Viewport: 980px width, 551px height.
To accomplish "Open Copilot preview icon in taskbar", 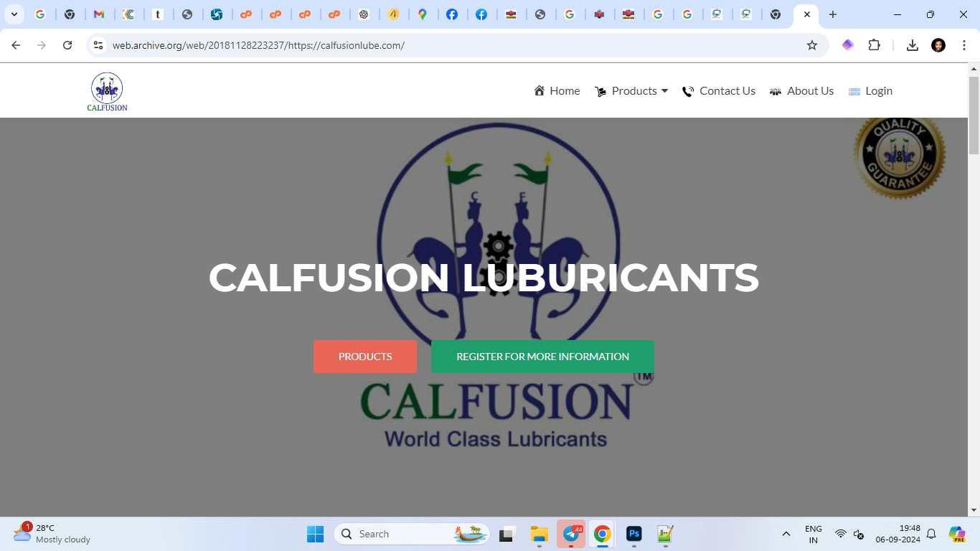I will pyautogui.click(x=957, y=534).
